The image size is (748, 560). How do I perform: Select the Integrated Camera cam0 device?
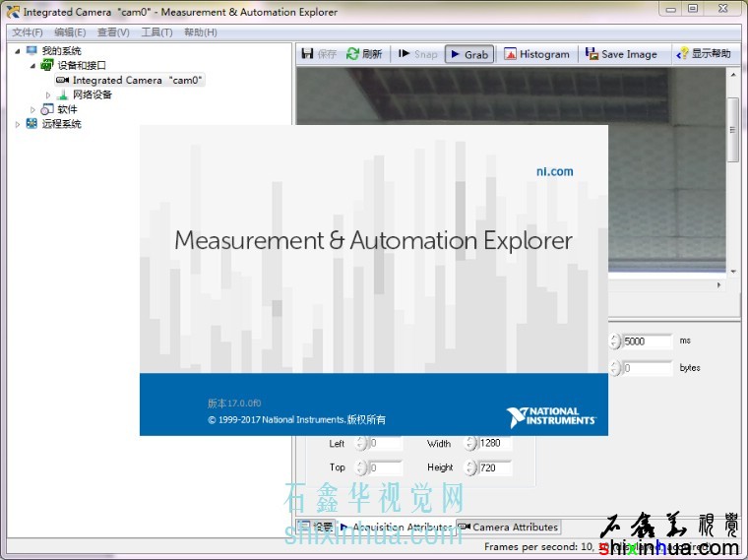point(137,81)
